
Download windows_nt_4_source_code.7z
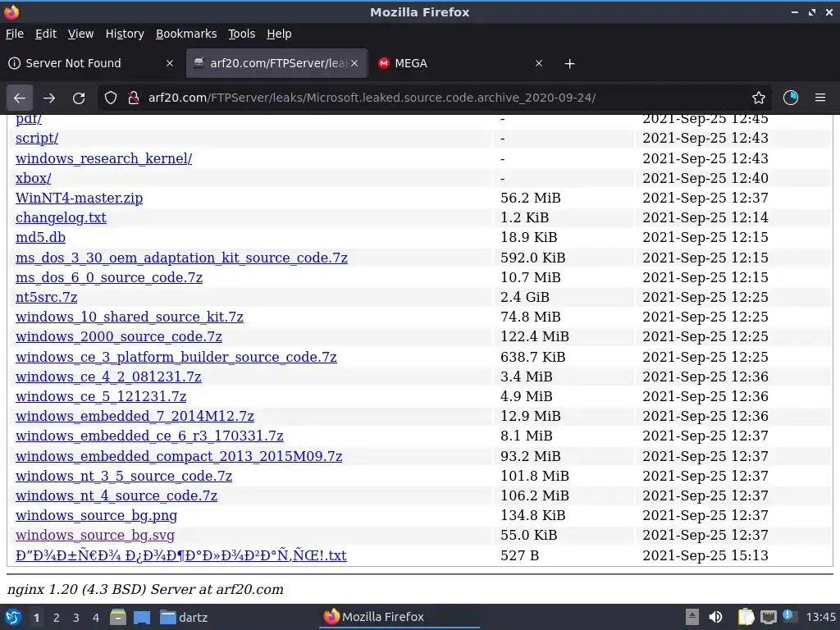116,495
